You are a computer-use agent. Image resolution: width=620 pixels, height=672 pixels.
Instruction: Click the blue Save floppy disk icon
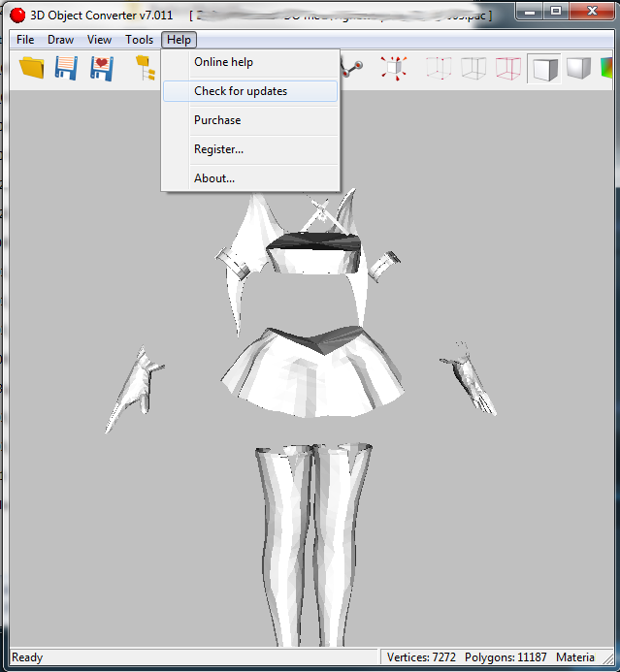click(x=66, y=68)
